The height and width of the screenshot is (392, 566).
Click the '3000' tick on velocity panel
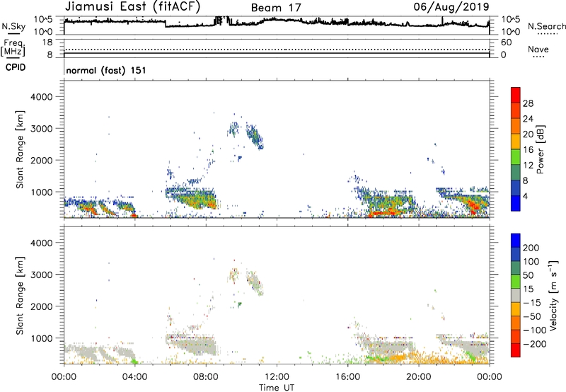pyautogui.click(x=42, y=275)
